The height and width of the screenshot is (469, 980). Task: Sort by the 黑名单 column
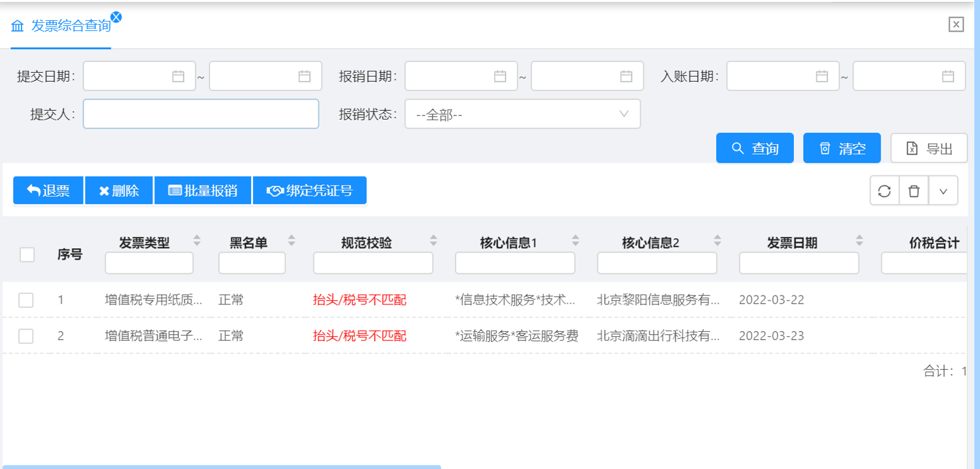pyautogui.click(x=292, y=241)
